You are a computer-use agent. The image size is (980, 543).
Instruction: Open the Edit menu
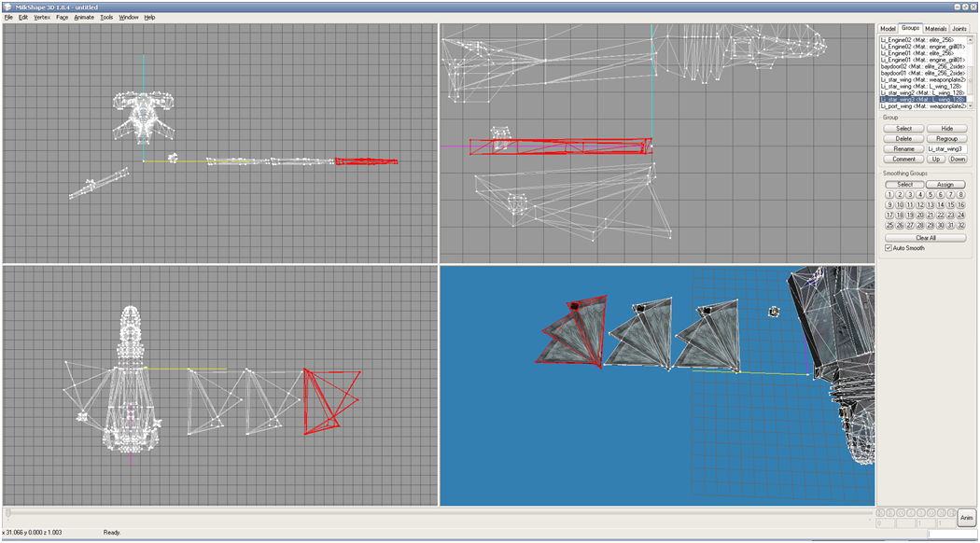coord(23,18)
